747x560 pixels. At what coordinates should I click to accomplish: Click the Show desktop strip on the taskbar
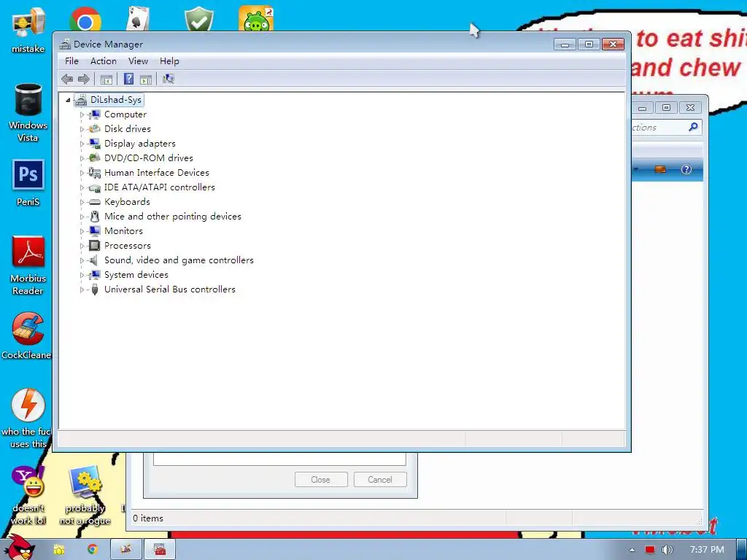(742, 550)
